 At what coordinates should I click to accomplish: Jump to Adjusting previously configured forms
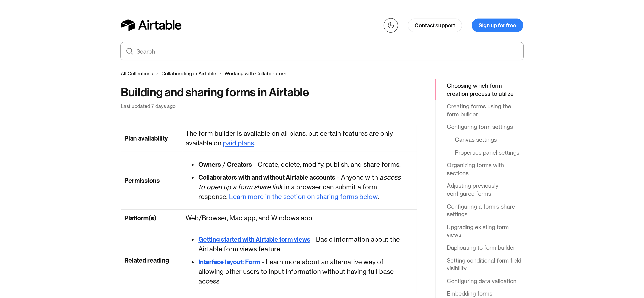[472, 190]
